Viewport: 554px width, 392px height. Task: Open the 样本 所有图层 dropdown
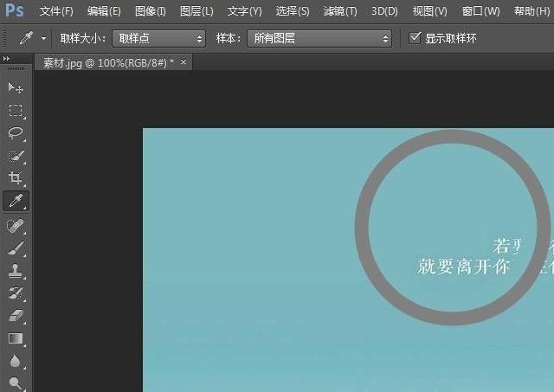(x=319, y=38)
